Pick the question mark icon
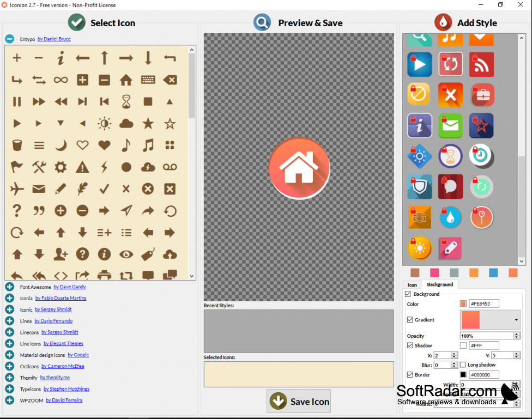Screen dimensions: 532x419 point(17,211)
